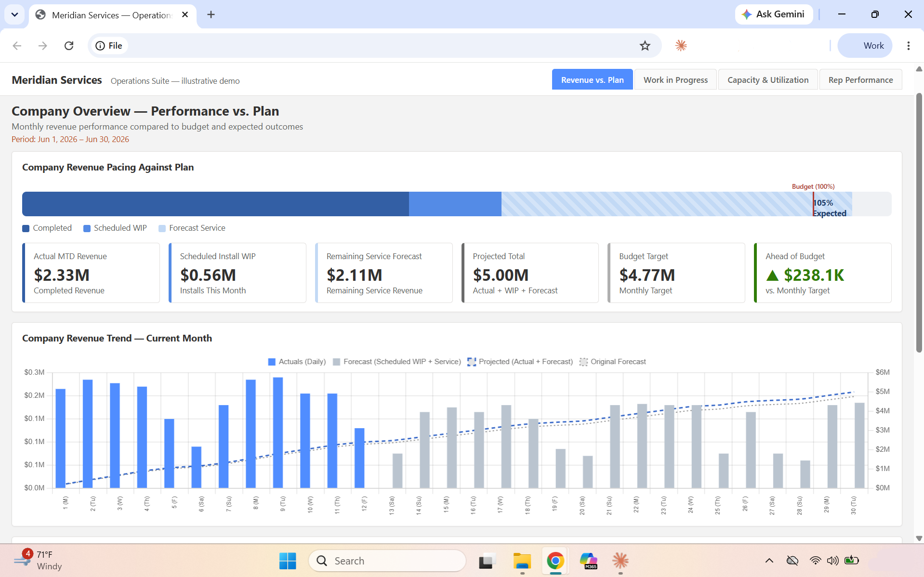The height and width of the screenshot is (577, 924).
Task: Select the Revenue vs. Plan tab
Action: (x=592, y=80)
